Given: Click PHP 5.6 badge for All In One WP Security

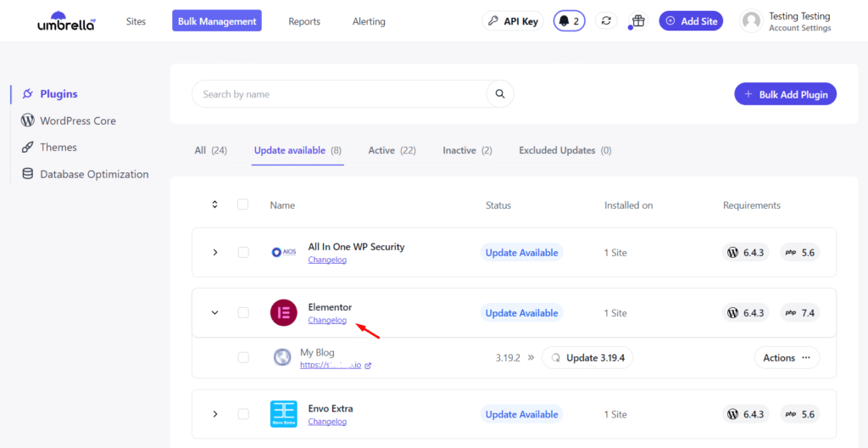Looking at the screenshot, I should 800,252.
